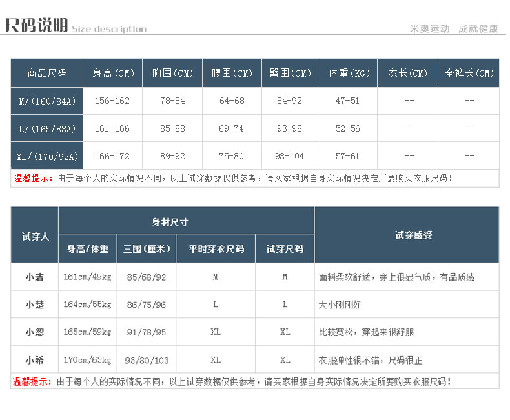Select the 体重(KG) column header

point(349,74)
